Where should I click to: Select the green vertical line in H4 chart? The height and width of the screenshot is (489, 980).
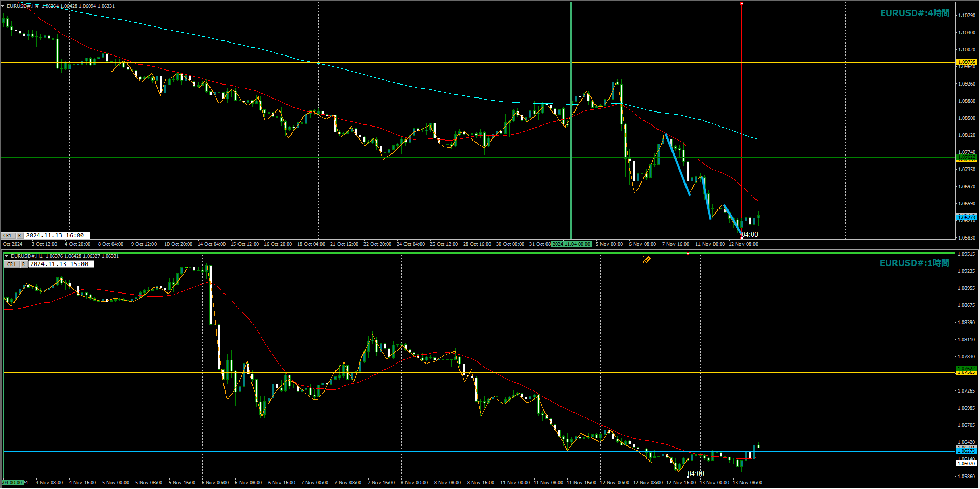571,119
